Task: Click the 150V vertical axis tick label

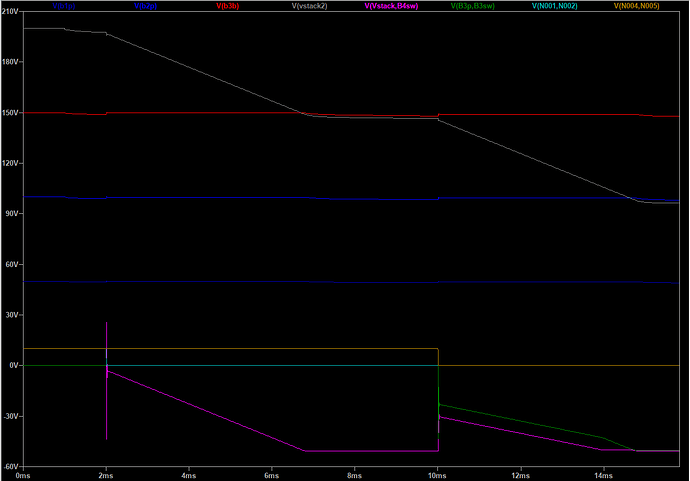Action: 11,113
